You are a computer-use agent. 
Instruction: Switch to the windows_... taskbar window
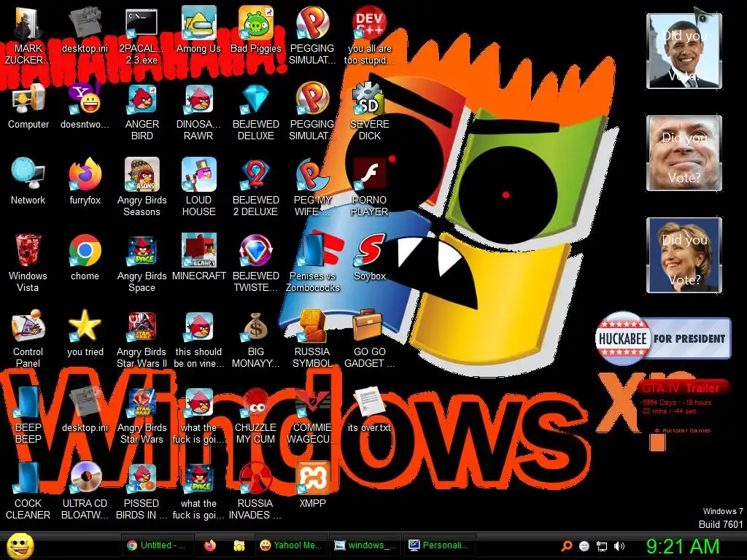tap(366, 545)
